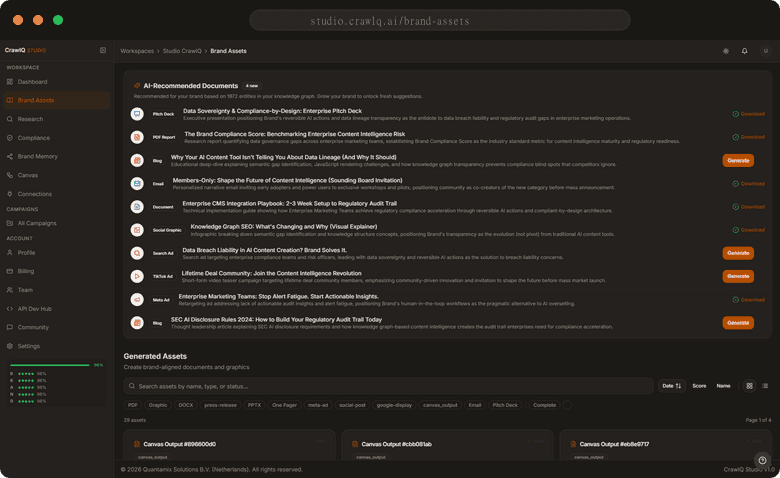Toggle the light/dark theme icon
Image resolution: width=780 pixels, height=478 pixels.
(726, 51)
